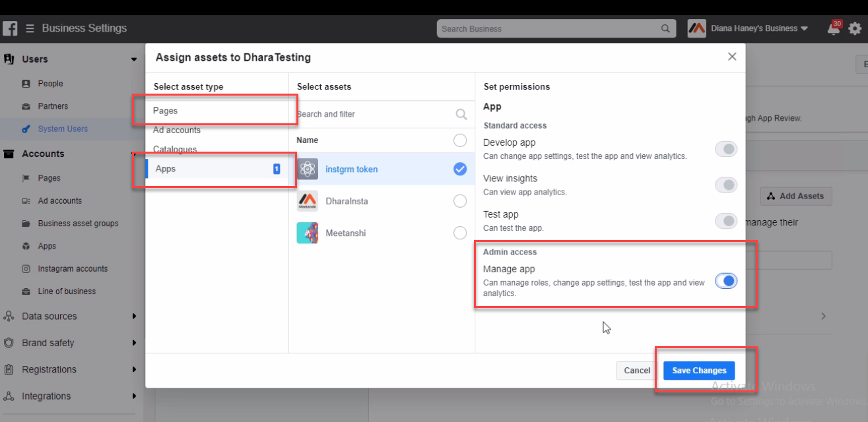Focus the Search and filter field
Screen dimensions: 868x422
pos(382,114)
